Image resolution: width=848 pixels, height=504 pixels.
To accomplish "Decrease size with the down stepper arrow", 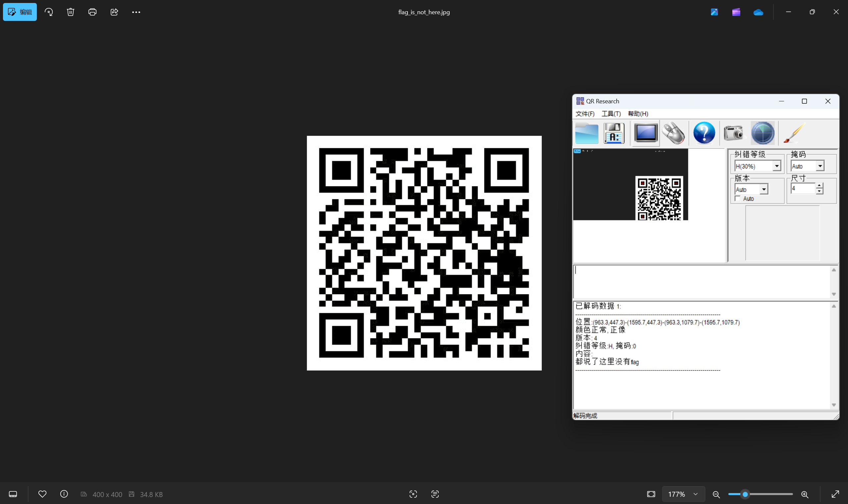I will [x=819, y=191].
